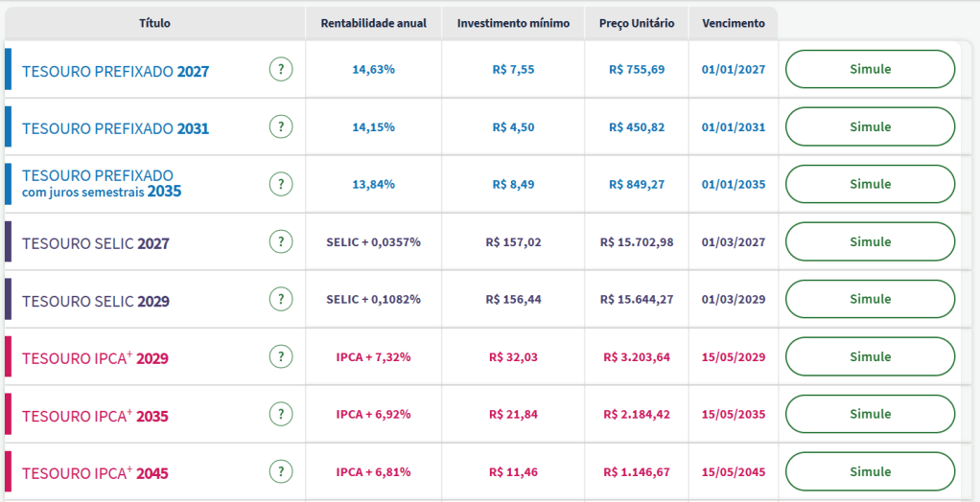Click help icon for Tesouro Prefixado 2027
The height and width of the screenshot is (502, 980).
[x=280, y=69]
